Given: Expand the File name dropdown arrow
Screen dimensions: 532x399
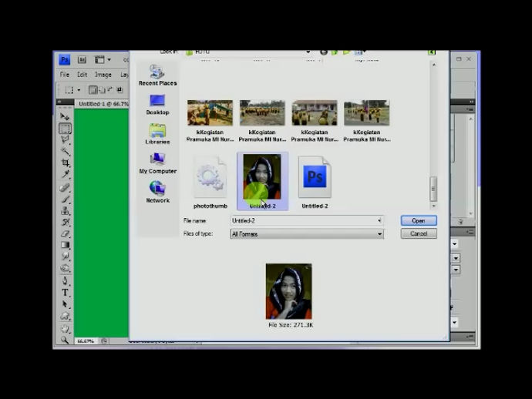Looking at the screenshot, I should pos(379,221).
